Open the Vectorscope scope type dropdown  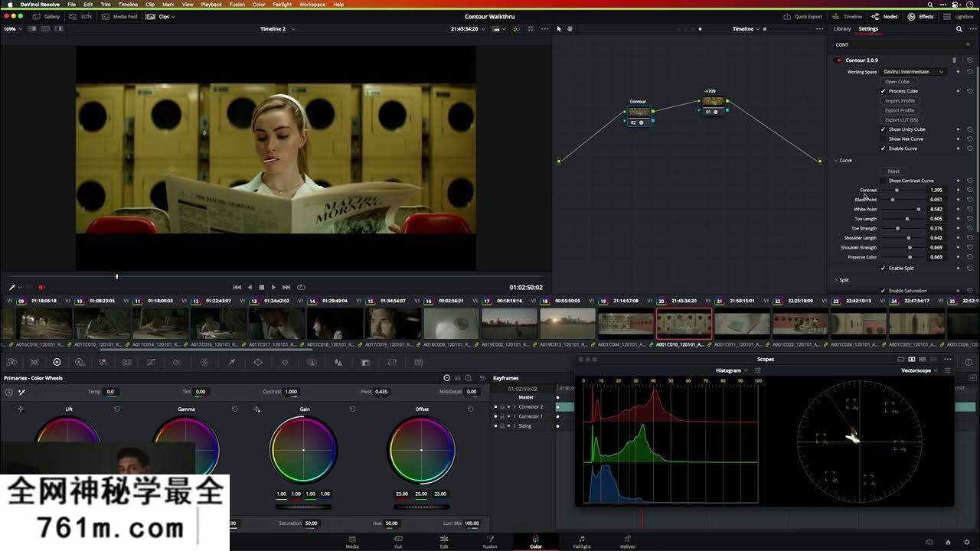[x=919, y=370]
